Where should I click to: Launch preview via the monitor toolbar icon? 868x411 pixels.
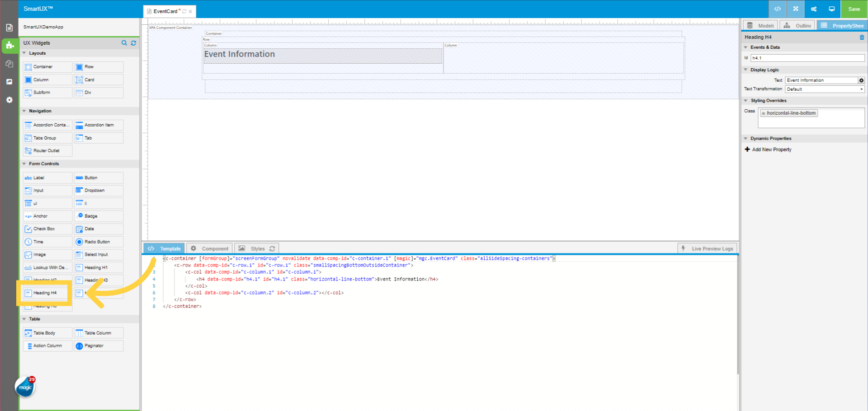(831, 9)
